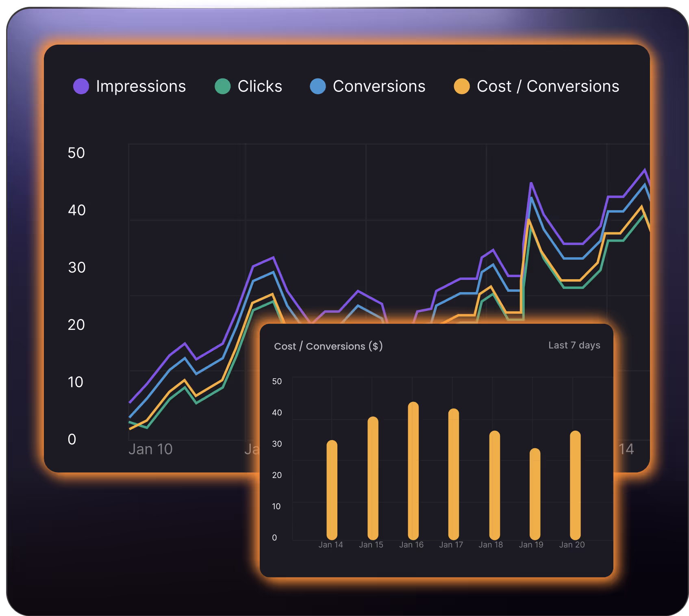Click the orange Cost / Conversions legend dot
689x616 pixels.
[x=461, y=86]
